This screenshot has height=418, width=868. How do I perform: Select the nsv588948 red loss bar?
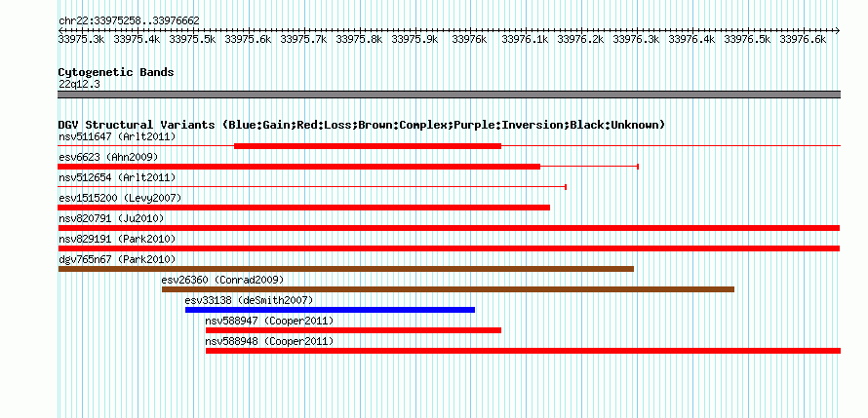[523, 351]
